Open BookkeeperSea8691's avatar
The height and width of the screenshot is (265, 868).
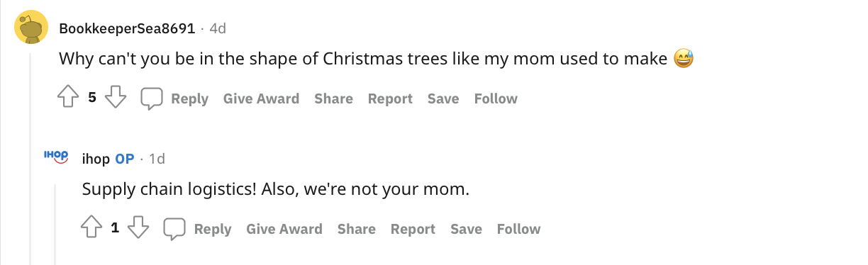point(30,29)
